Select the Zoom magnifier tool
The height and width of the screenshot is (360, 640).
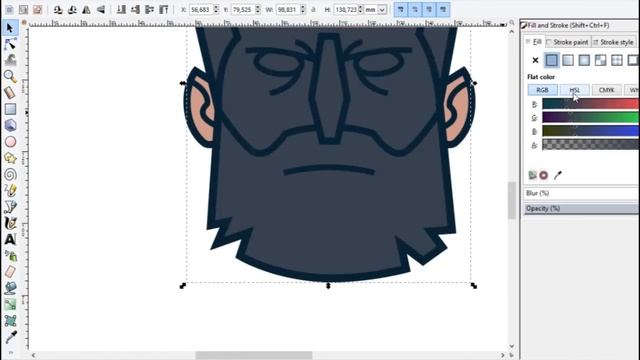[10, 76]
